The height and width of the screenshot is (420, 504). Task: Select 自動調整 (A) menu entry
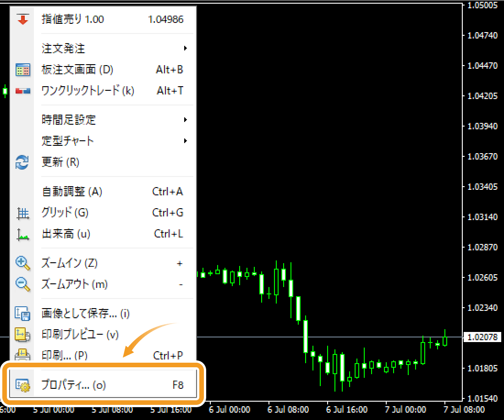103,192
